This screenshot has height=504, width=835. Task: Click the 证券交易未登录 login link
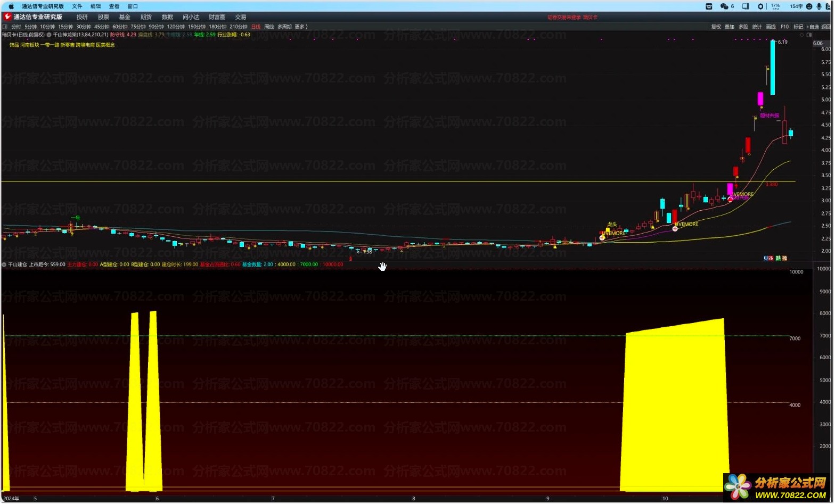point(564,18)
